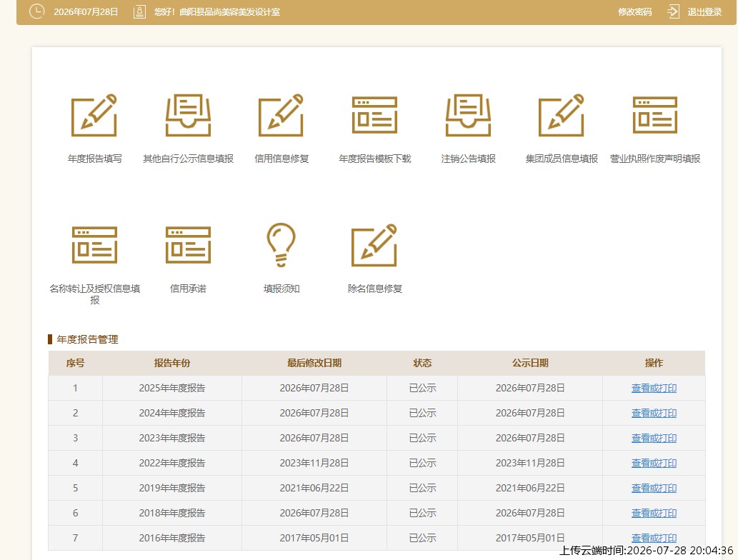Click 退出登录 to log out
The width and height of the screenshot is (738, 560).
(704, 11)
